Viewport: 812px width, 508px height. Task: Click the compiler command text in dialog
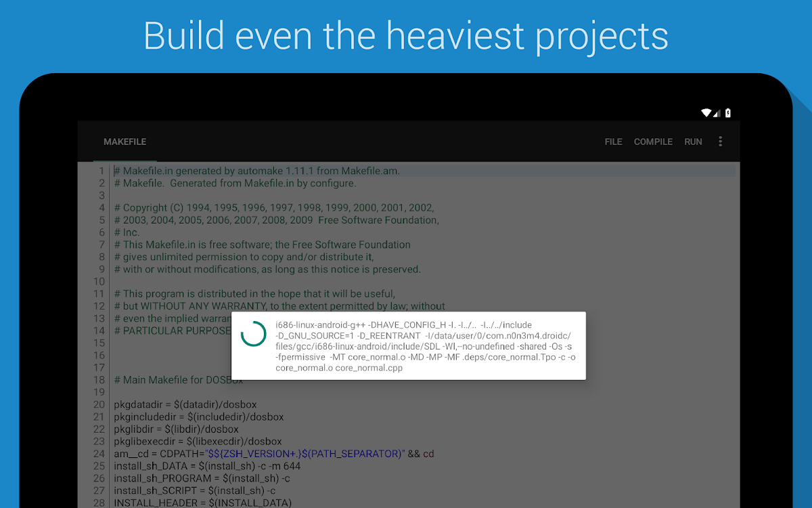click(x=425, y=346)
